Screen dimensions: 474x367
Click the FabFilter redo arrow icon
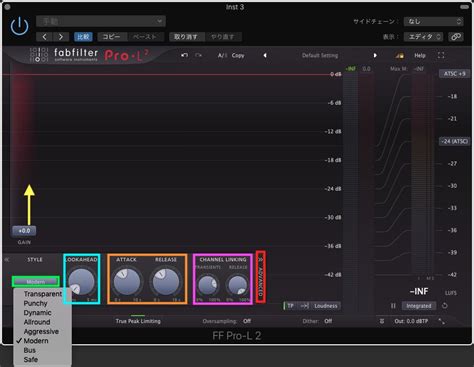click(x=199, y=55)
